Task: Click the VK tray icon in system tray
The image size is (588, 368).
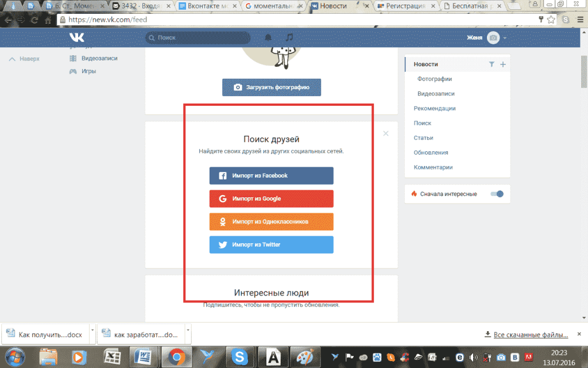Action: click(515, 358)
